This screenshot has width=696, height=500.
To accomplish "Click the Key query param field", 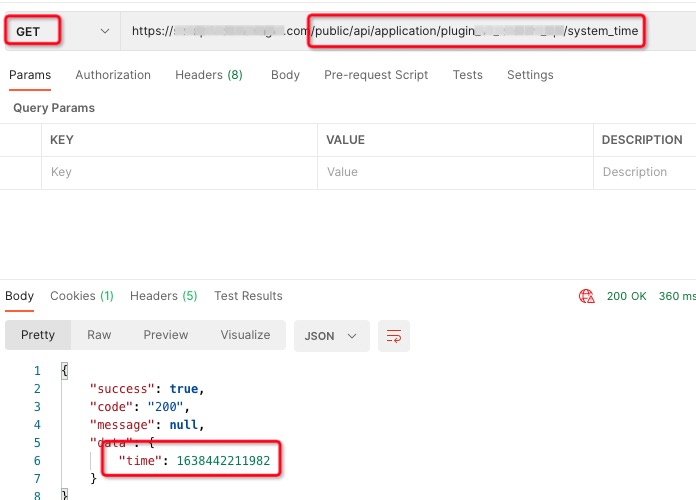I will (180, 172).
